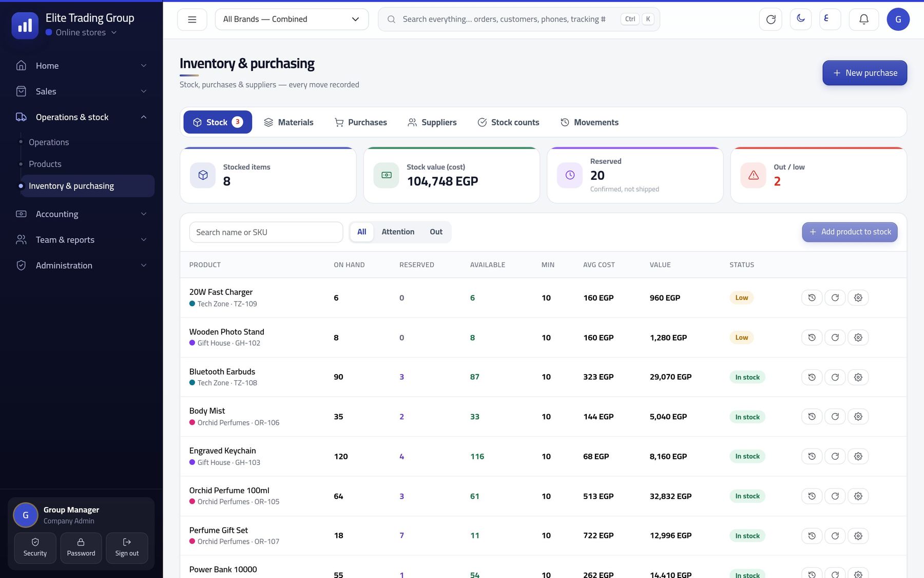The height and width of the screenshot is (578, 924).
Task: Open the All Brands — Combined dropdown
Action: coord(292,20)
